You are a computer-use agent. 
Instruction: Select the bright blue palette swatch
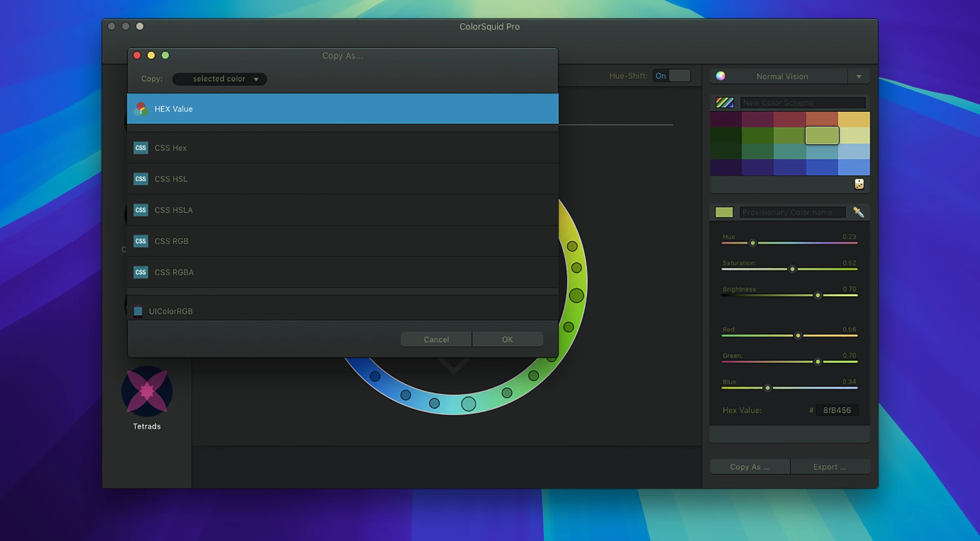pos(854,167)
